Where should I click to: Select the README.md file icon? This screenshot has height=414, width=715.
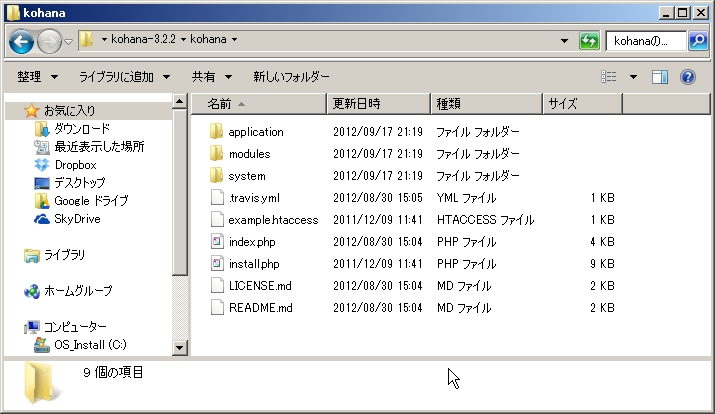click(x=218, y=307)
